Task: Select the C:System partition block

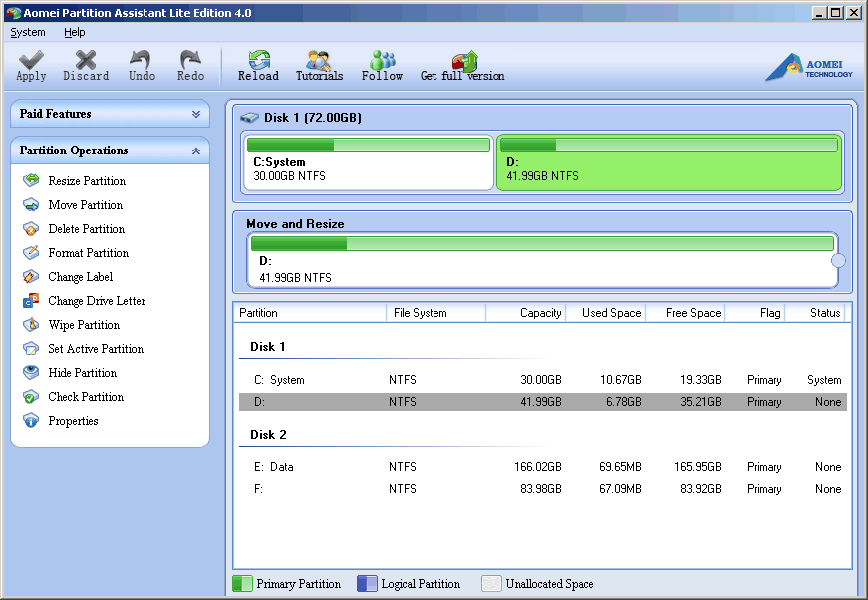Action: pos(368,162)
